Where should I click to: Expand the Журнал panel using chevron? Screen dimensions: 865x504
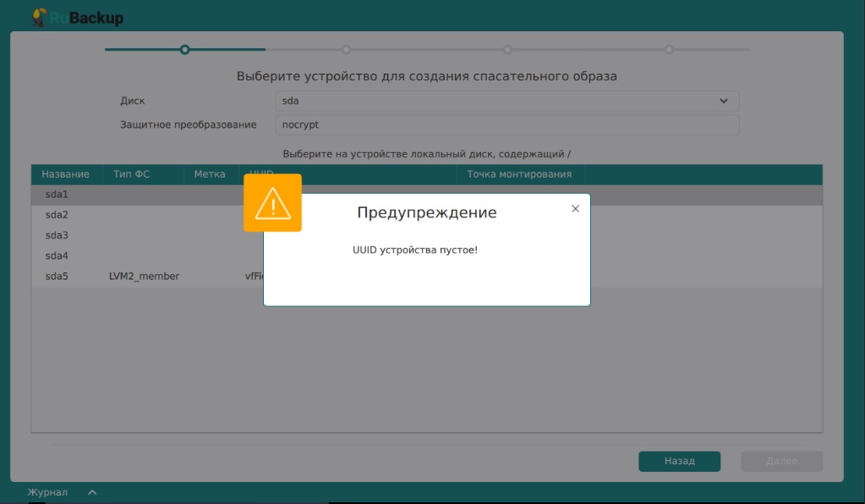coord(92,492)
